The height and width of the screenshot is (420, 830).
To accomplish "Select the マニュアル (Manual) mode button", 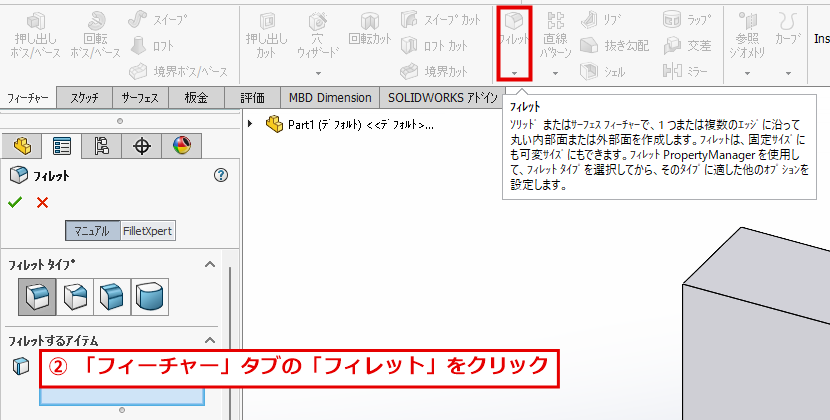I will coord(93,231).
